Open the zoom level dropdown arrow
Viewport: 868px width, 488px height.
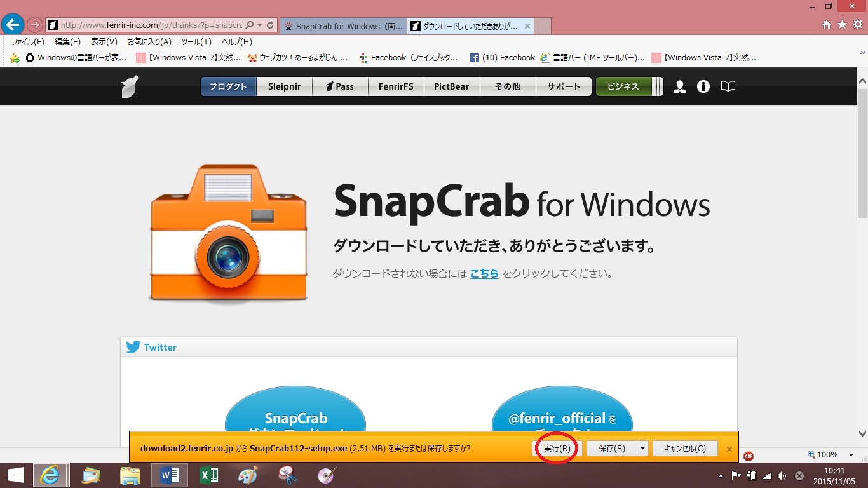pos(851,455)
